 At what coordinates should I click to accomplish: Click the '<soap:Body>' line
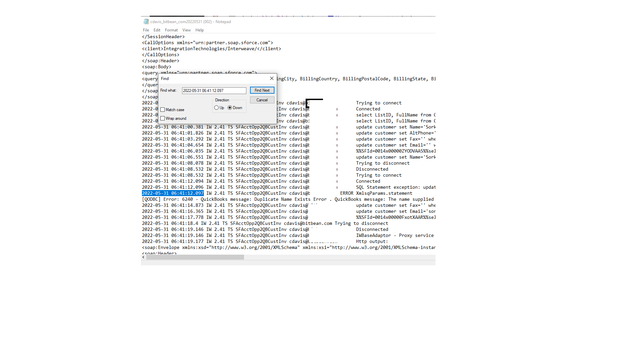(157, 67)
